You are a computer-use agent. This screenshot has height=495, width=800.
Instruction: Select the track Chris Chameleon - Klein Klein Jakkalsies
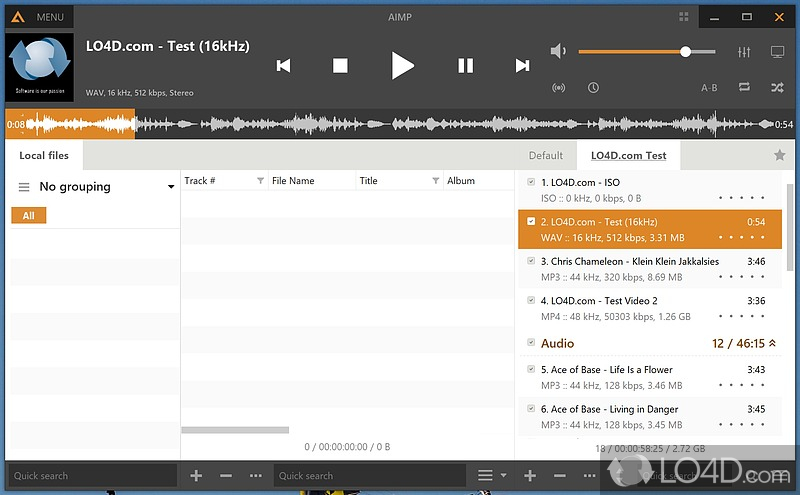click(x=650, y=269)
